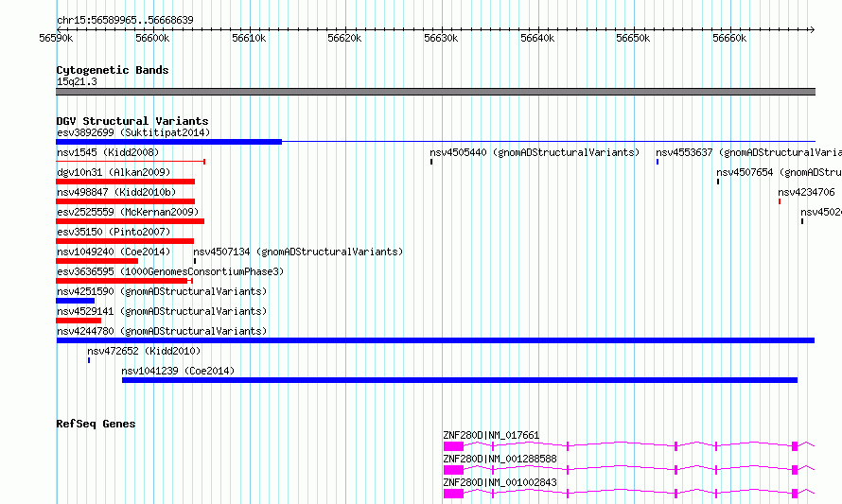Select the nsv4251590 short blue bar
This screenshot has width=842, height=504.
click(75, 301)
